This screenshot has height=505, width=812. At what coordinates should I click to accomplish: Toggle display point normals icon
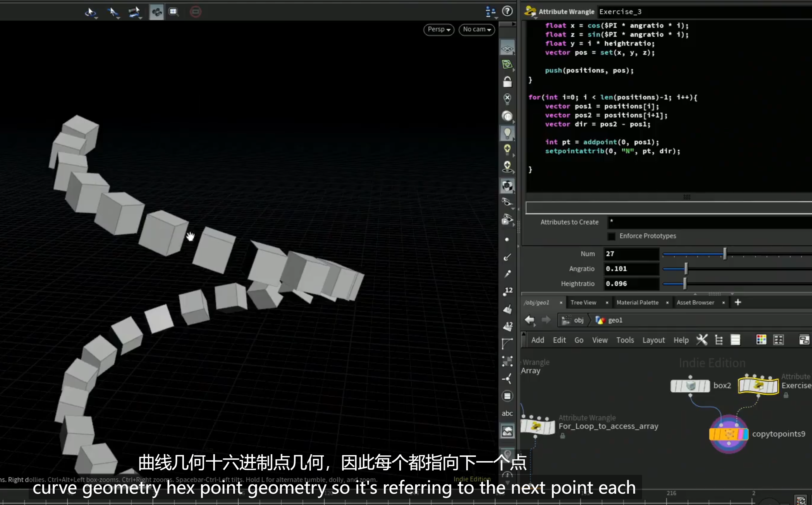507,257
